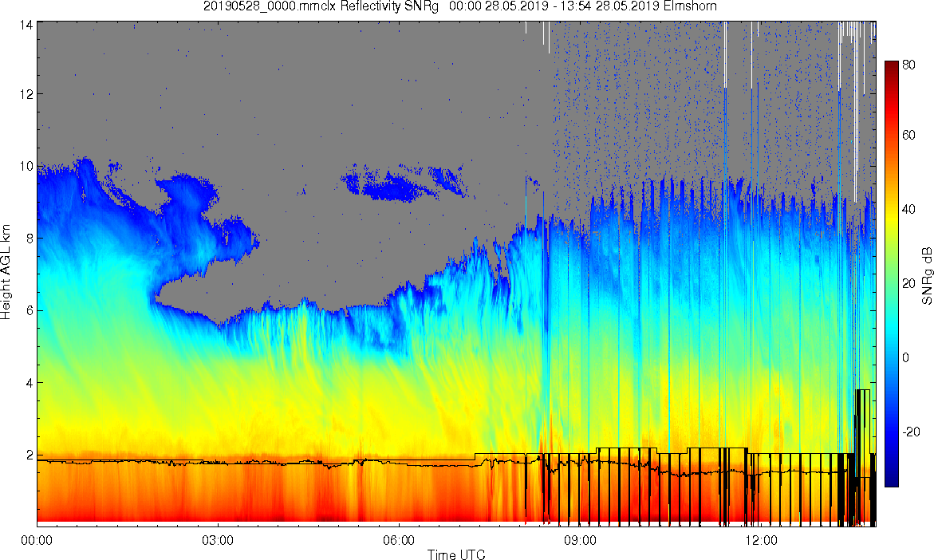Click the 06:00 time tick label
The image size is (934, 560).
399,541
